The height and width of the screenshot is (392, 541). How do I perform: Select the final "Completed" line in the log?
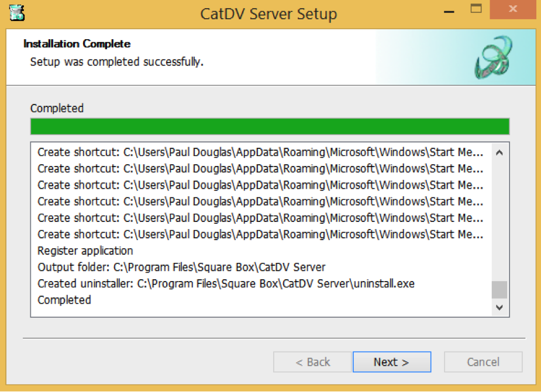click(64, 300)
